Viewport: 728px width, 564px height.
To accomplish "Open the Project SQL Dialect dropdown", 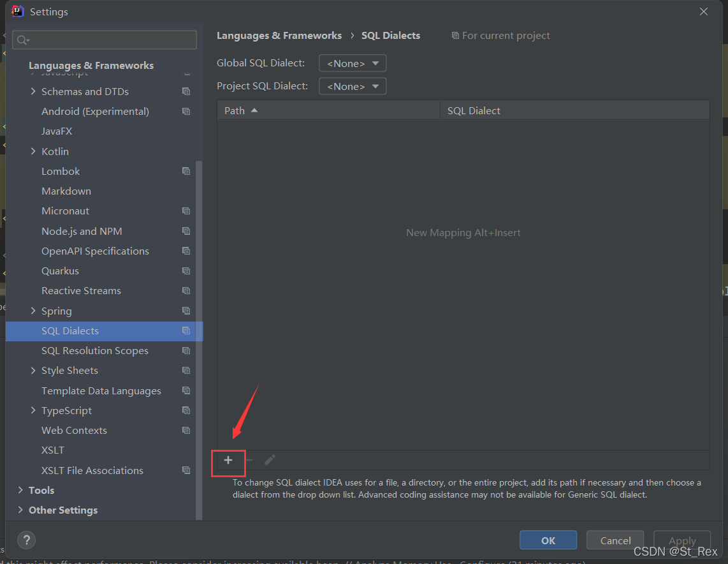I will 352,86.
